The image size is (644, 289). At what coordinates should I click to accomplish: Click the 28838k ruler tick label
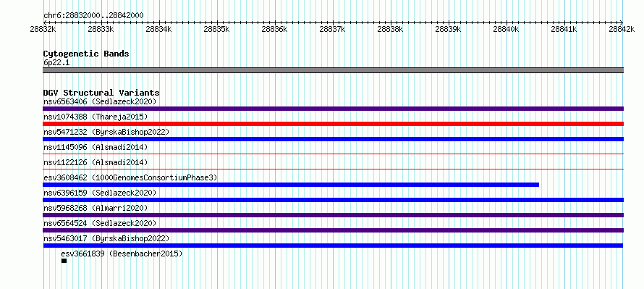(391, 29)
